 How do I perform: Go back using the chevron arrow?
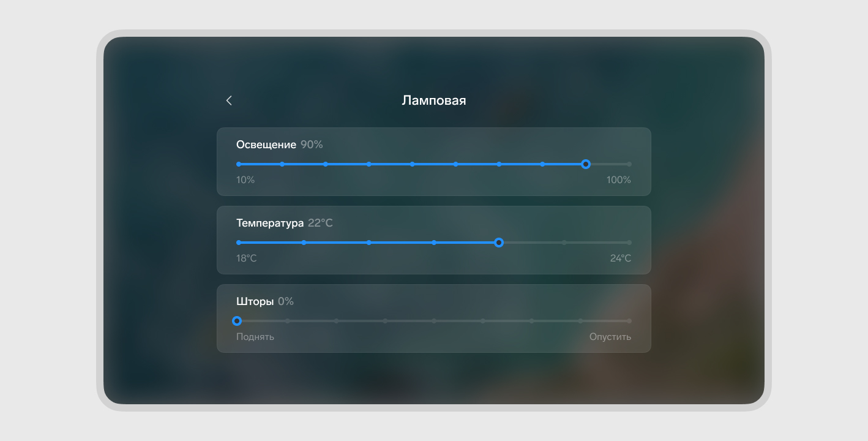(x=229, y=100)
